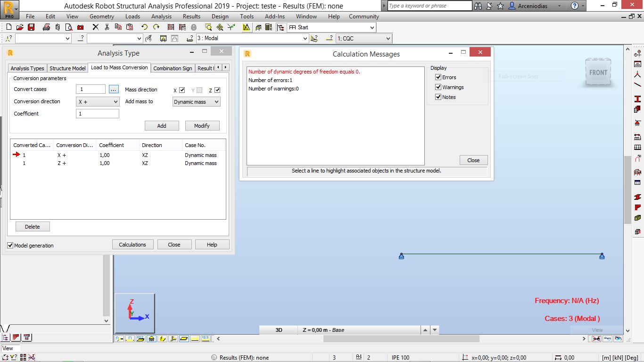The image size is (644, 362).
Task: Uncheck the Model generation option
Action: click(10, 246)
